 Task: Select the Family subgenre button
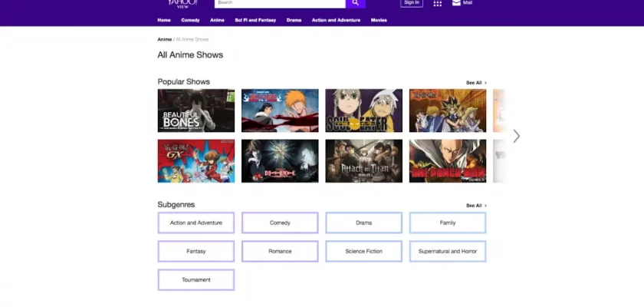tap(448, 223)
